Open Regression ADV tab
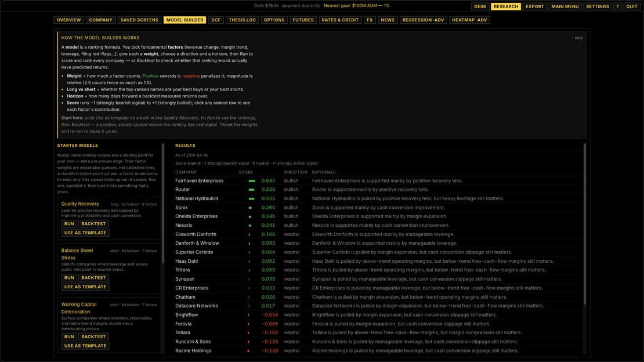Image resolution: width=644 pixels, height=362 pixels. coord(423,20)
